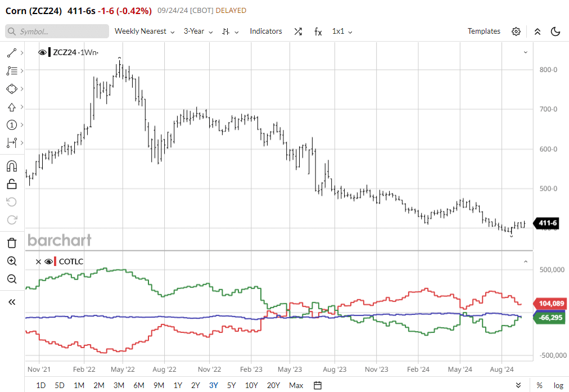
Task: Open the Indicators menu
Action: (266, 31)
